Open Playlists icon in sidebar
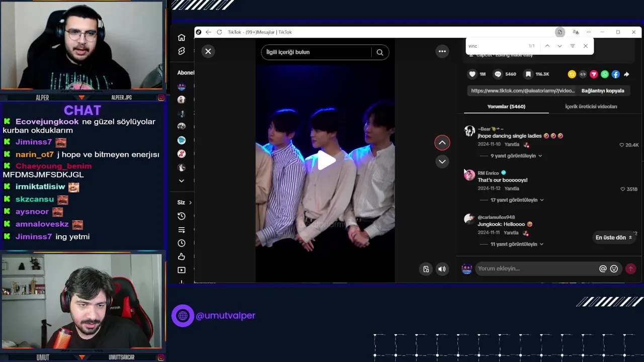 182,230
